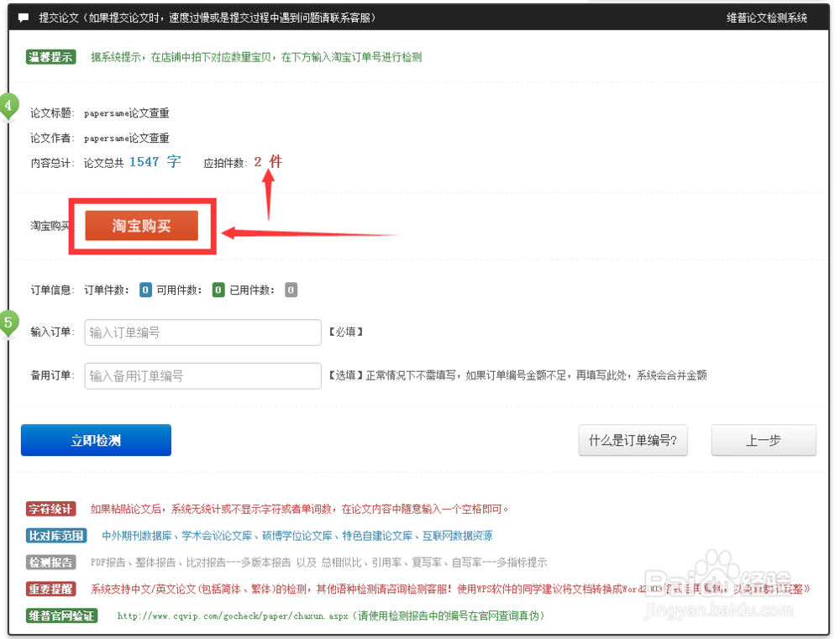Click the 已用件数 zero count badge

coord(291,289)
